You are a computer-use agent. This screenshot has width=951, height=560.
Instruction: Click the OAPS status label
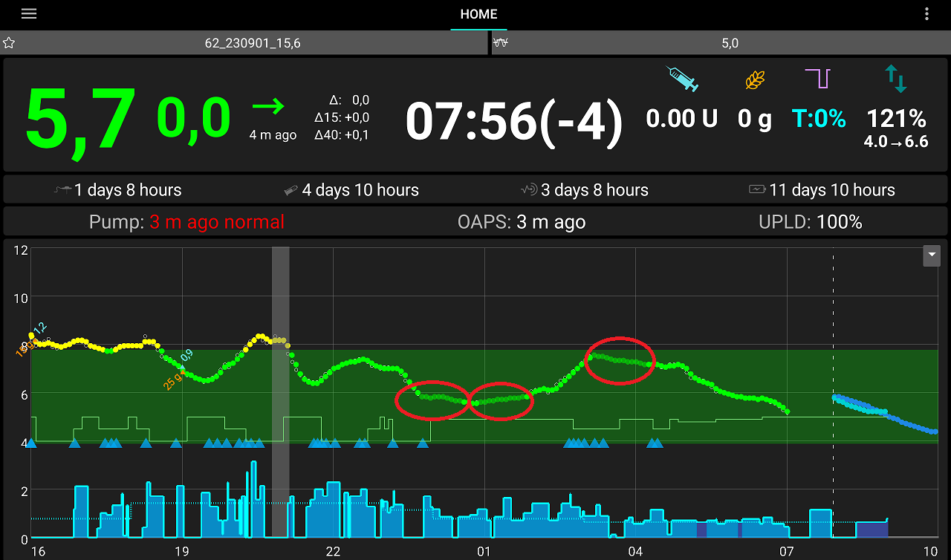click(520, 222)
